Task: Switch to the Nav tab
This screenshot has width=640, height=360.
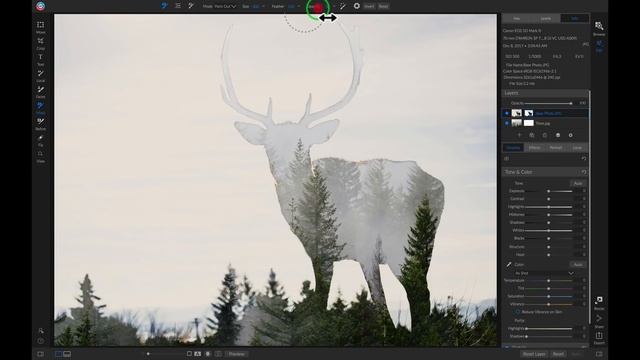Action: (x=517, y=18)
